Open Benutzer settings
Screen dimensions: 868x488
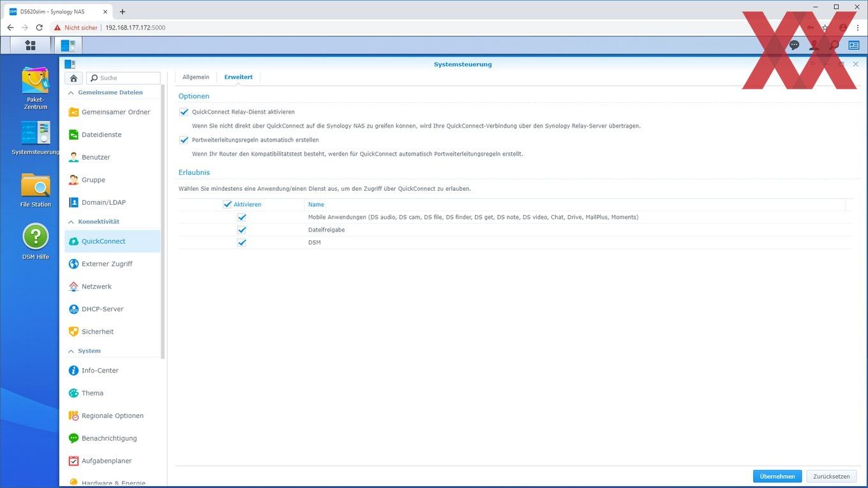[x=112, y=157]
